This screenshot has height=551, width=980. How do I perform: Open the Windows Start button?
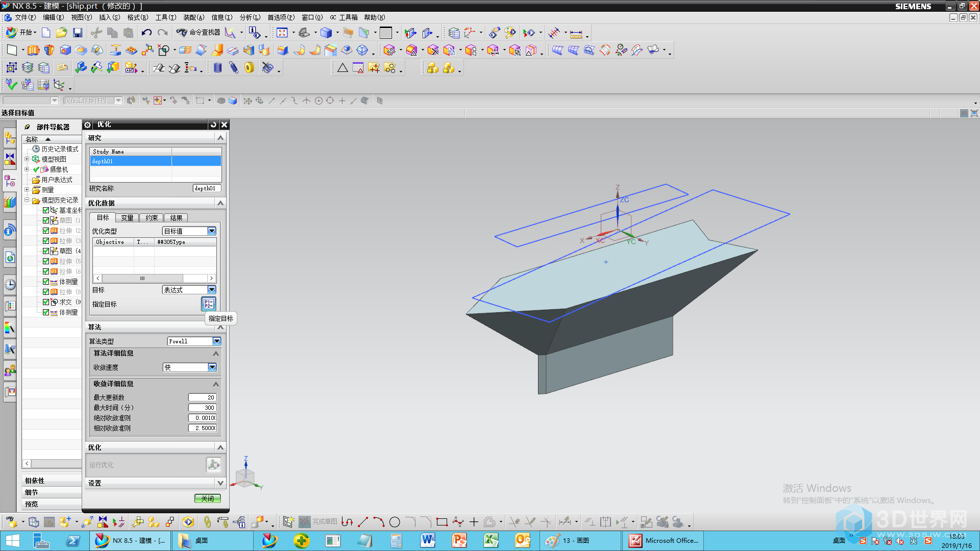pos(12,541)
